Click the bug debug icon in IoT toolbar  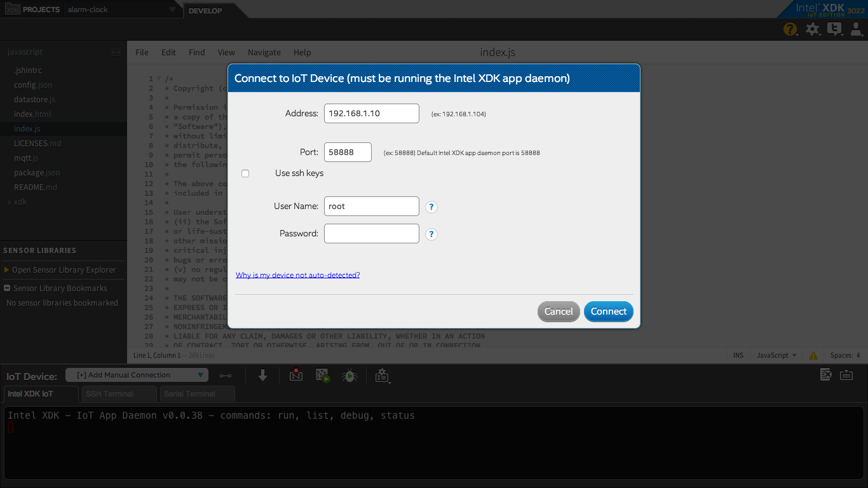pos(349,376)
